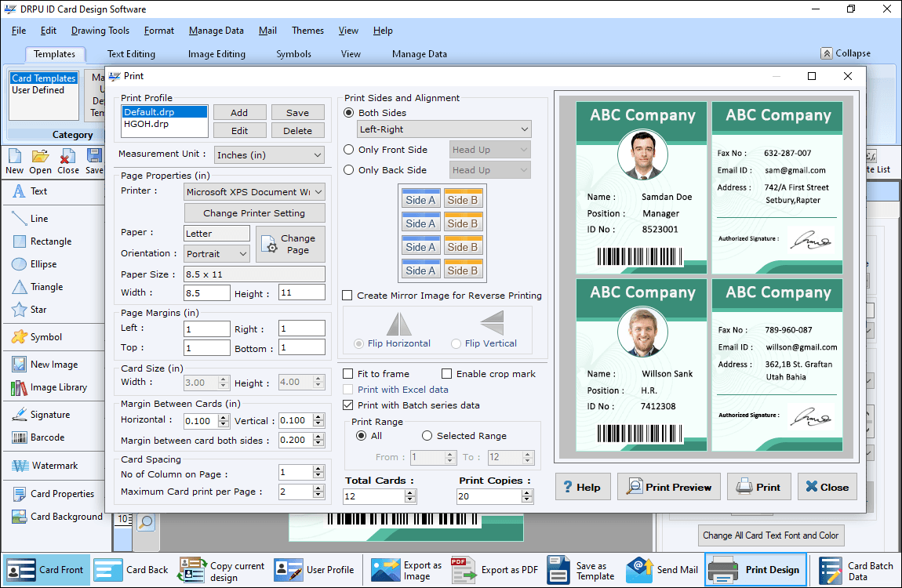Select the All print range option
Viewport: 902px width, 588px height.
click(x=362, y=436)
